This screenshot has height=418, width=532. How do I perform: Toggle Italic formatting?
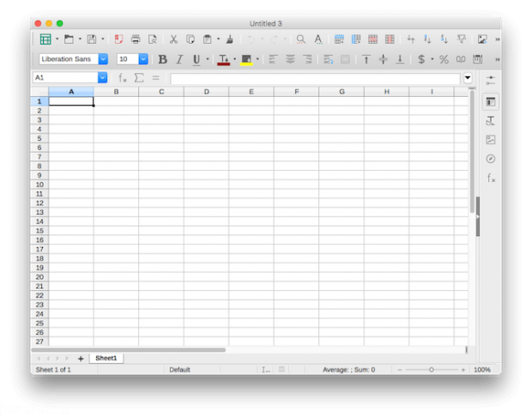pyautogui.click(x=179, y=59)
